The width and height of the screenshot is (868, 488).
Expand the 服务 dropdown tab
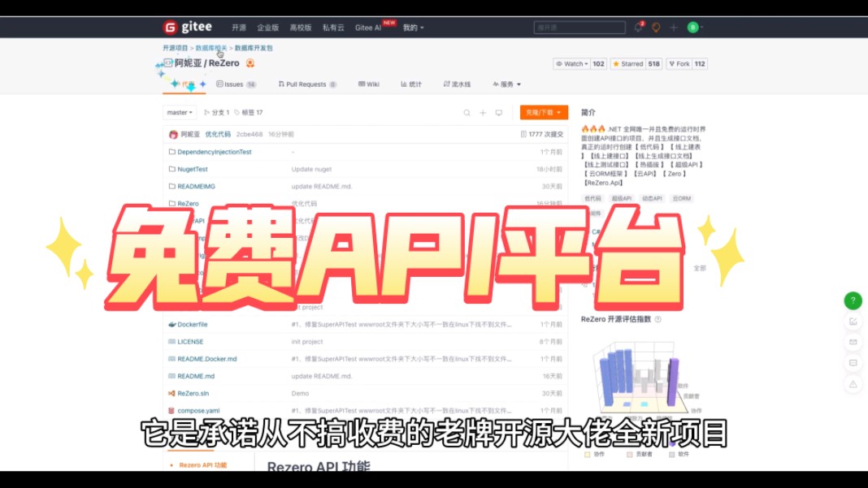coord(506,84)
